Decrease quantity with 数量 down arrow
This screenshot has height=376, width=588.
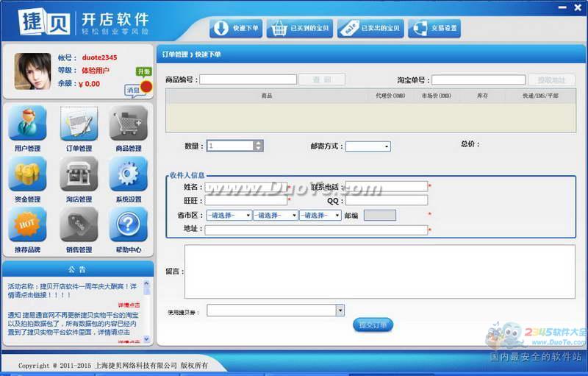(x=258, y=148)
